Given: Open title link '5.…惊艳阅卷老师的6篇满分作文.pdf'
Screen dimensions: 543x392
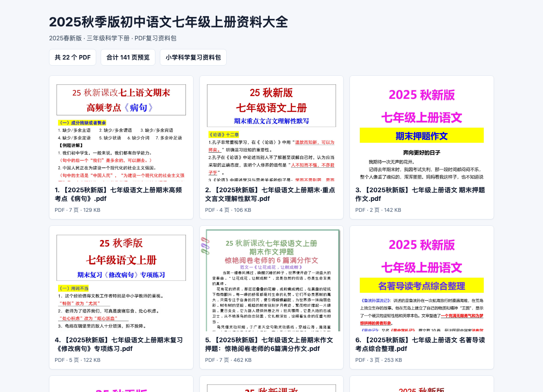Looking at the screenshot, I should coord(269,344).
